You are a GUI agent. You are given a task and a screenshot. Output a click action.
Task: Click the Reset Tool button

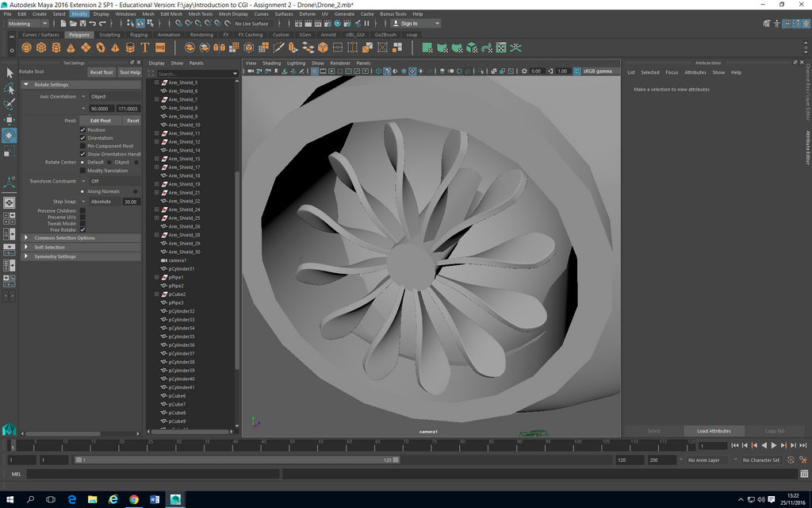(x=101, y=72)
